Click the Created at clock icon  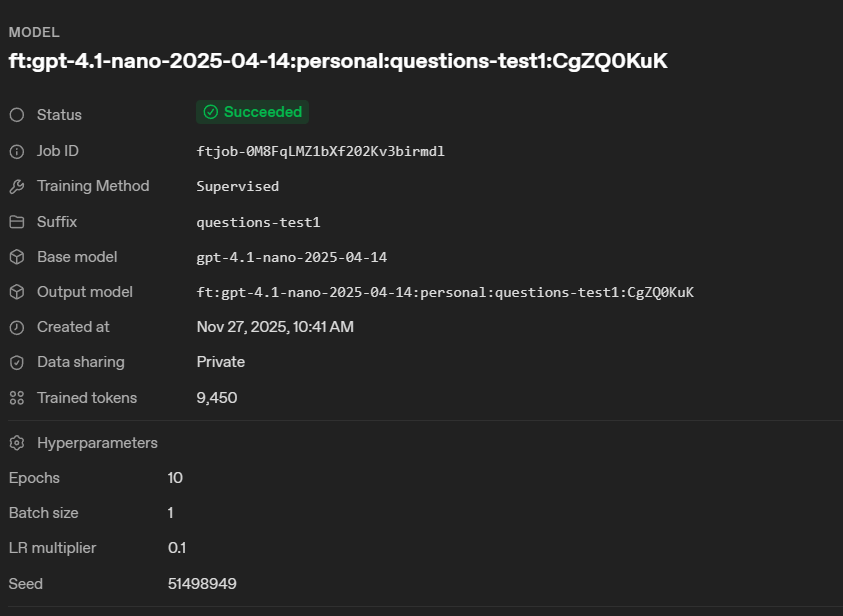16,327
